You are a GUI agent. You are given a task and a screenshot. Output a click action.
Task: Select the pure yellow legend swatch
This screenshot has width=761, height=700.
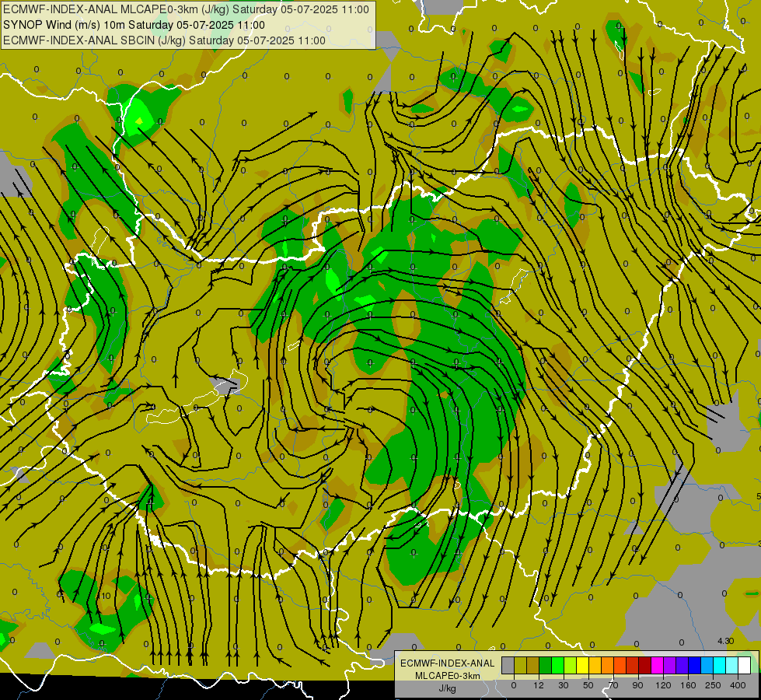click(x=583, y=665)
